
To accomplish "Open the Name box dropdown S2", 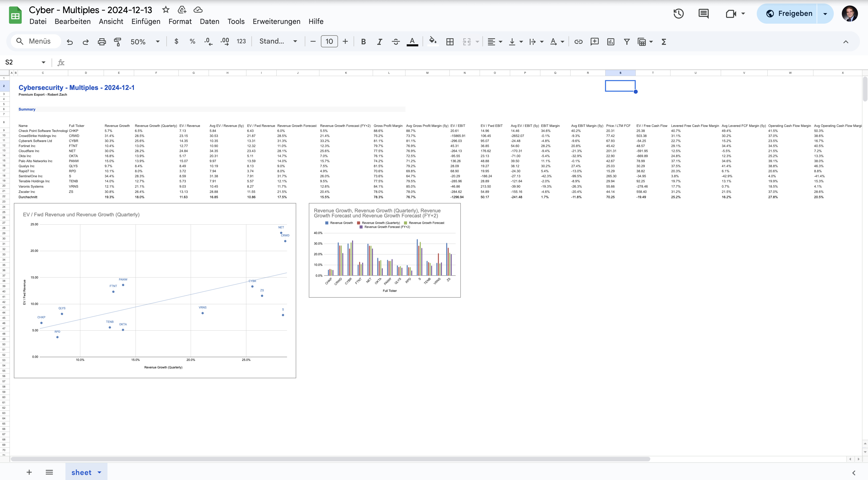I will pyautogui.click(x=44, y=62).
